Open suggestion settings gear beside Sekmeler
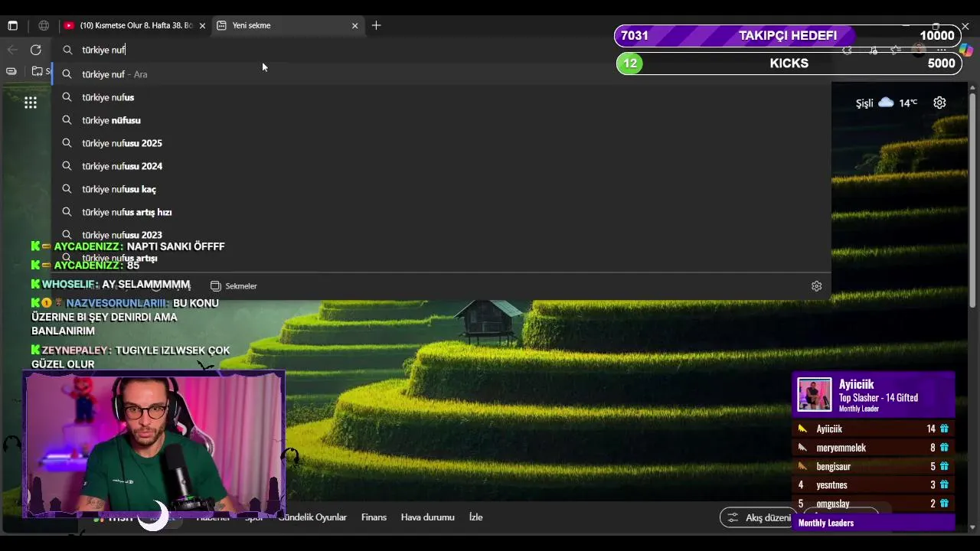 pos(816,285)
